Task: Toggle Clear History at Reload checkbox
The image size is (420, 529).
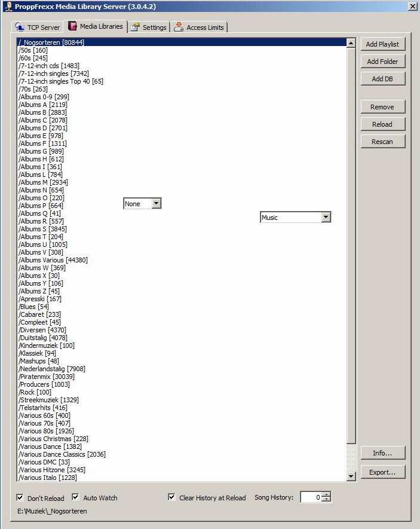Action: (x=171, y=497)
